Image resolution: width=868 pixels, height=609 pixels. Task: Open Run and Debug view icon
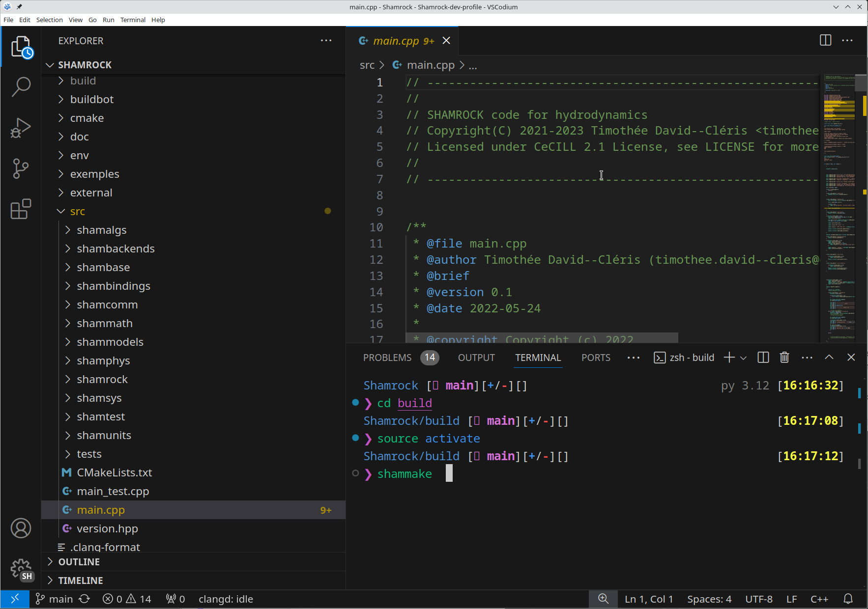click(21, 128)
